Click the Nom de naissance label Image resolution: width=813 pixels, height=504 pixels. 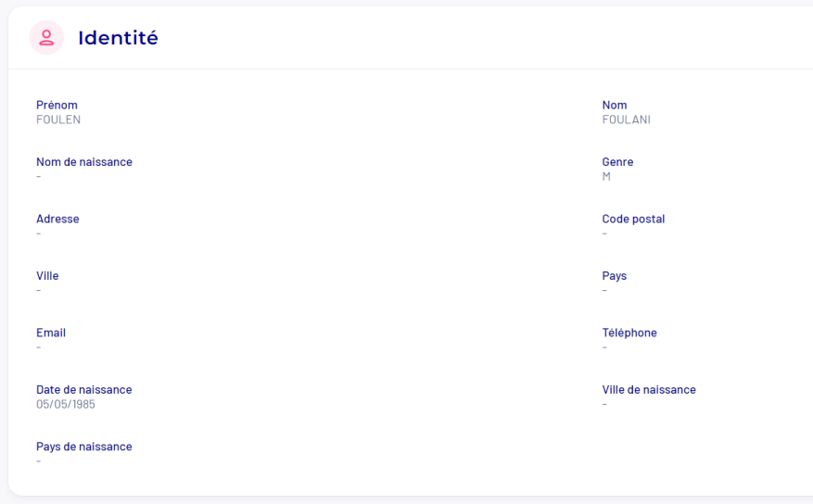tap(84, 162)
